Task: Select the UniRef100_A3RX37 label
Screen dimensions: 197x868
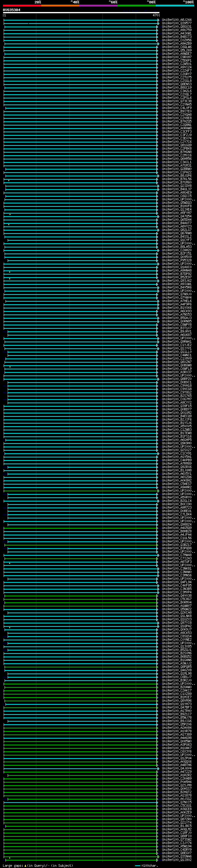Action: [176, 372]
